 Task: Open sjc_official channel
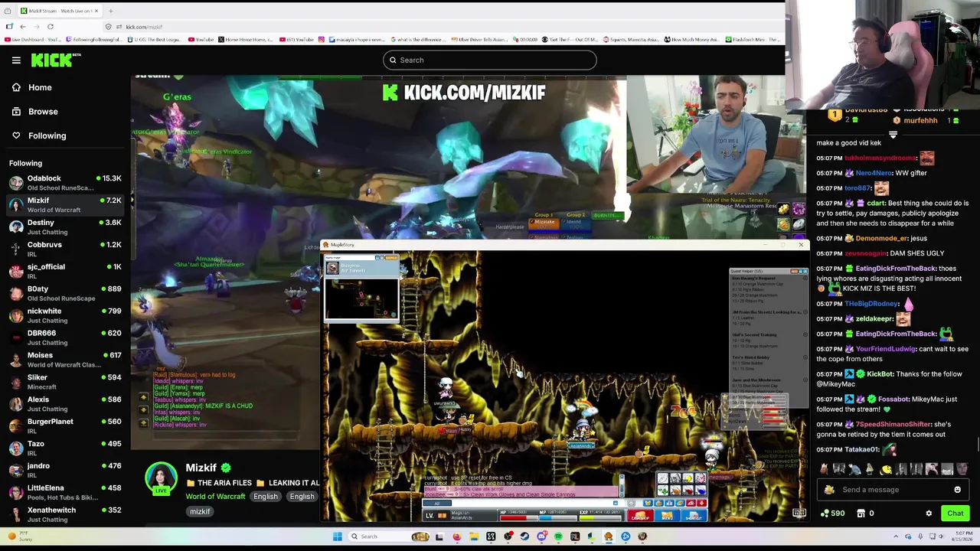[x=65, y=271]
